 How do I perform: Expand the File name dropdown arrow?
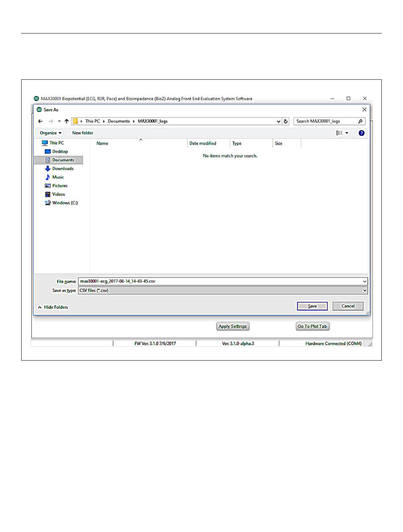[365, 281]
